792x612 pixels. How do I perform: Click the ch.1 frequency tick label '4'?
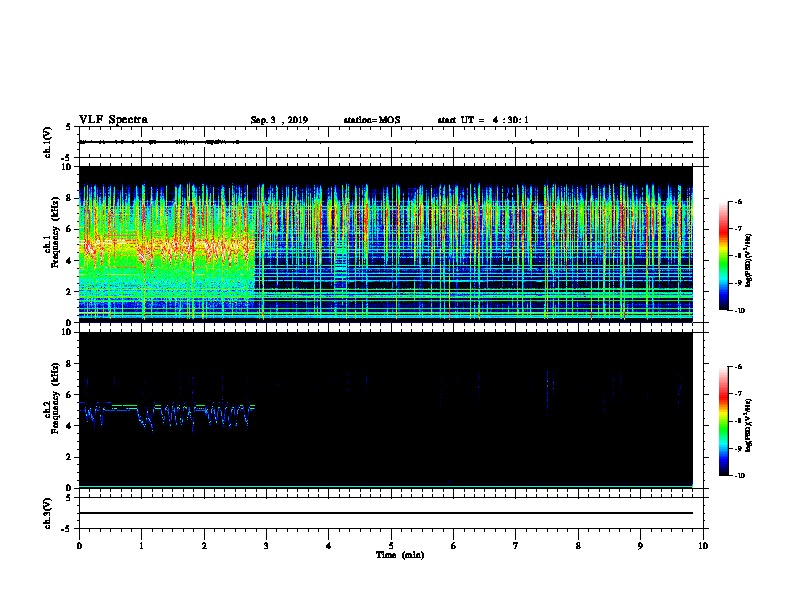(x=69, y=261)
